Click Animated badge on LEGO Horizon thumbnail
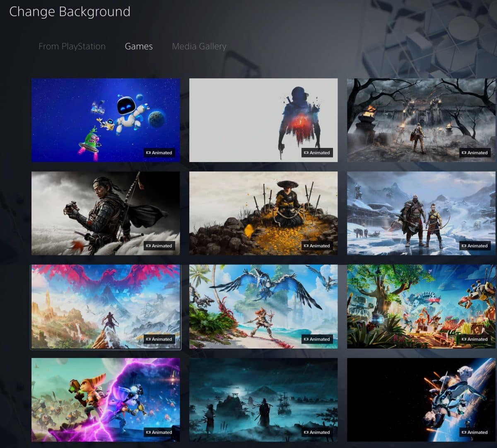The width and height of the screenshot is (497, 448). click(x=475, y=339)
